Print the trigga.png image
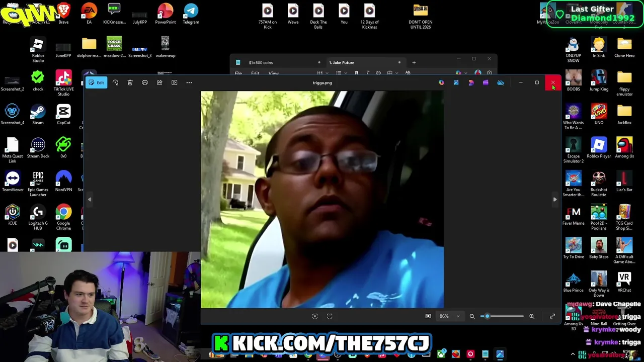 point(145,82)
